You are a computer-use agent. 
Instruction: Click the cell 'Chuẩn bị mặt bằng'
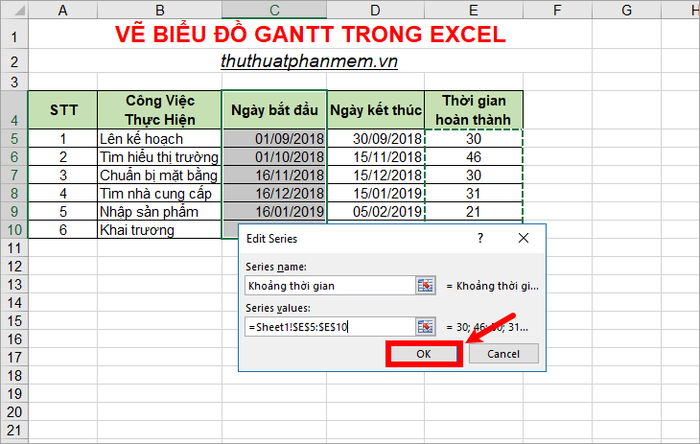[159, 175]
